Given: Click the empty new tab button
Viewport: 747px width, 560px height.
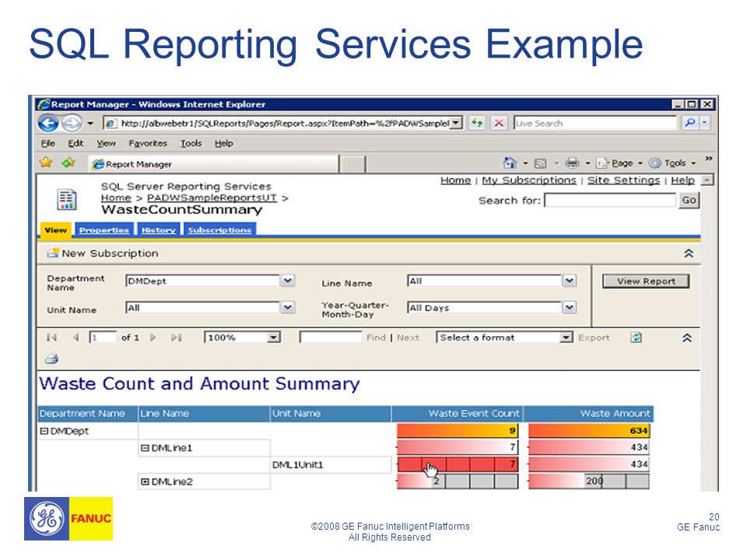Looking at the screenshot, I should pyautogui.click(x=353, y=164).
